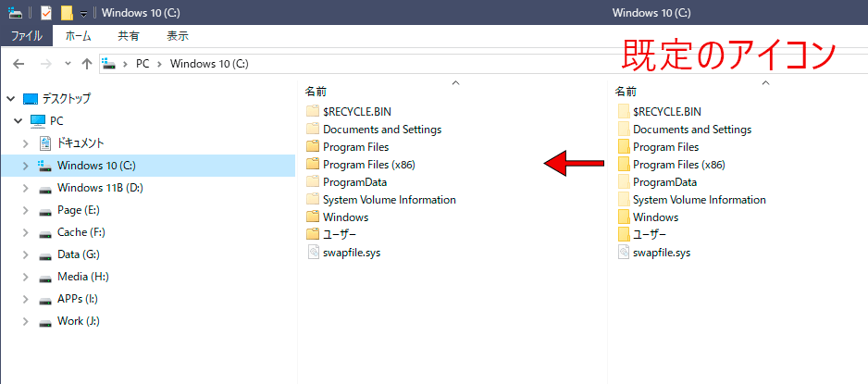Expand the Data (G:) tree node
The height and width of the screenshot is (384, 868).
click(x=26, y=254)
